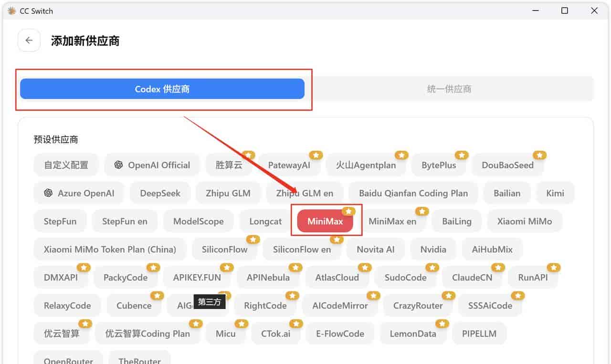Select the 胜算云 provider

pos(229,165)
